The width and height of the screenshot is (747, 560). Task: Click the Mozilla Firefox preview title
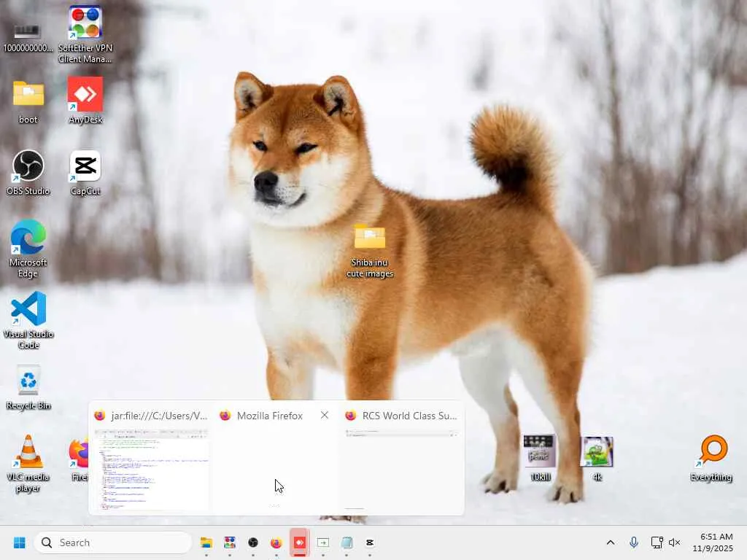(270, 416)
